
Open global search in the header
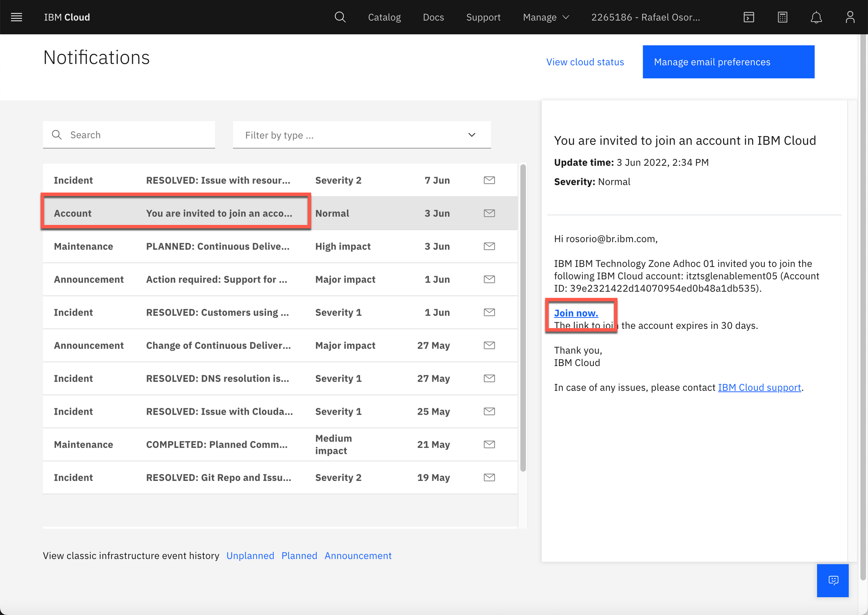(340, 17)
